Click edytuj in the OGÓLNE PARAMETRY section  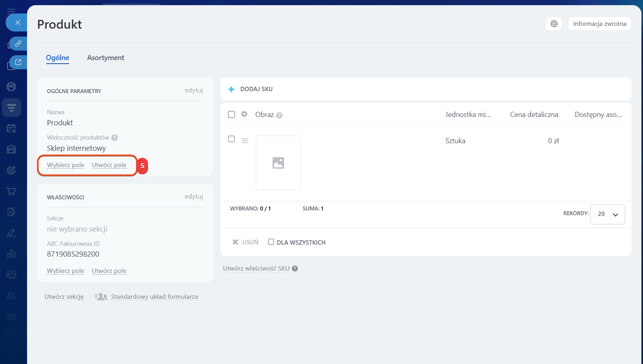pyautogui.click(x=194, y=90)
